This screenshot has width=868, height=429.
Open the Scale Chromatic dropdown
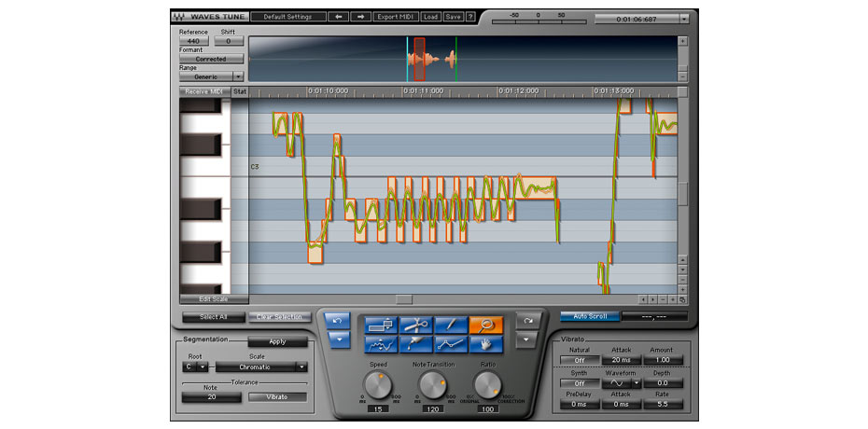tap(260, 367)
